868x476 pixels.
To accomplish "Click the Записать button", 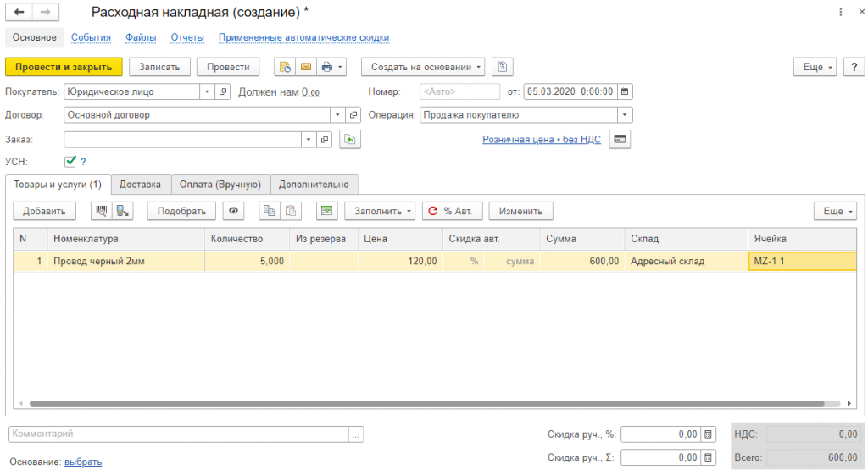I will [x=159, y=67].
